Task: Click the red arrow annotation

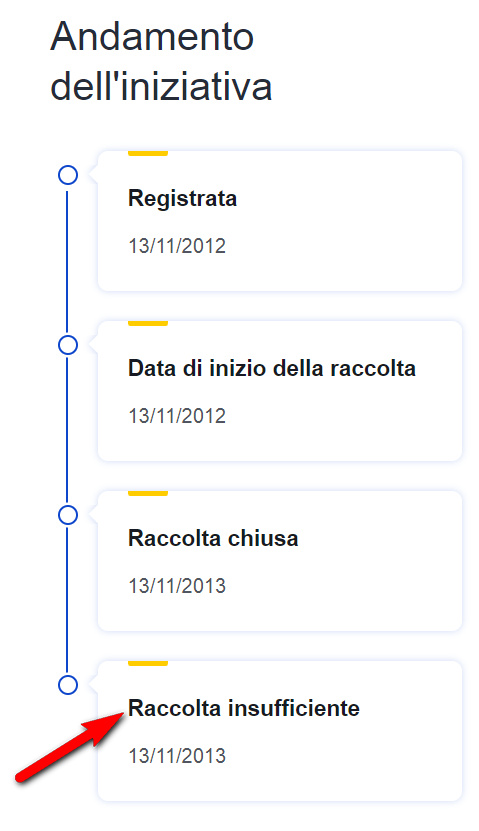Action: [69, 747]
